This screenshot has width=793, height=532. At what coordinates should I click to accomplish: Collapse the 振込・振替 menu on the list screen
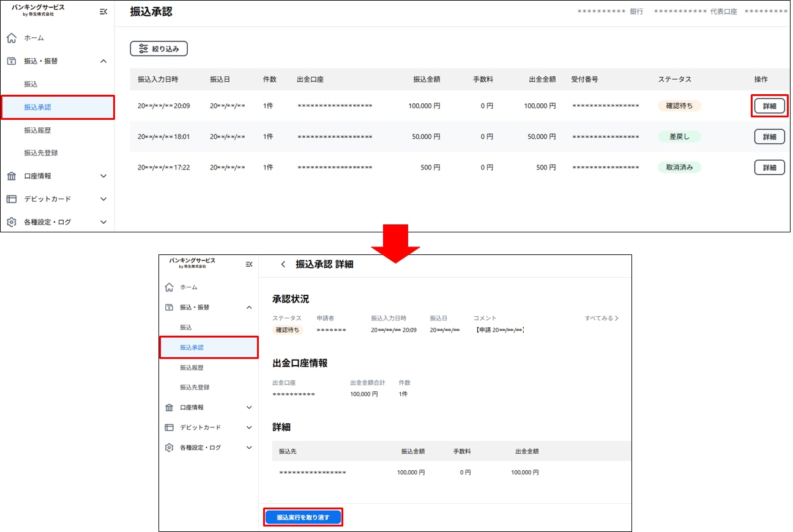103,61
